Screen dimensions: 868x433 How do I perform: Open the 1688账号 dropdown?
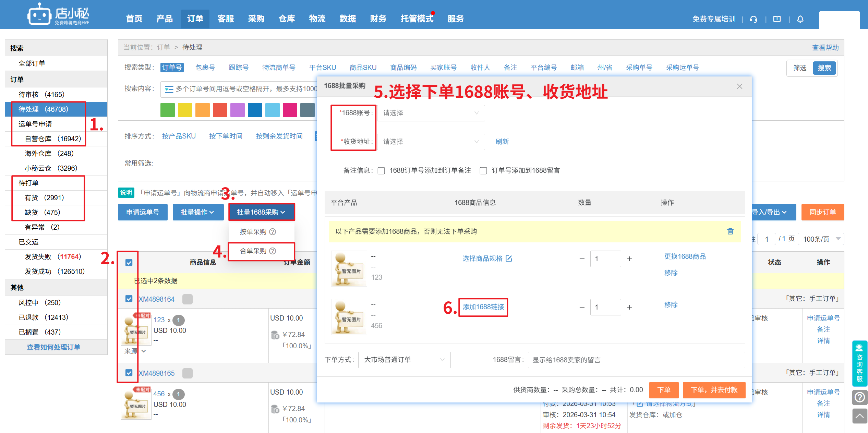click(x=431, y=113)
